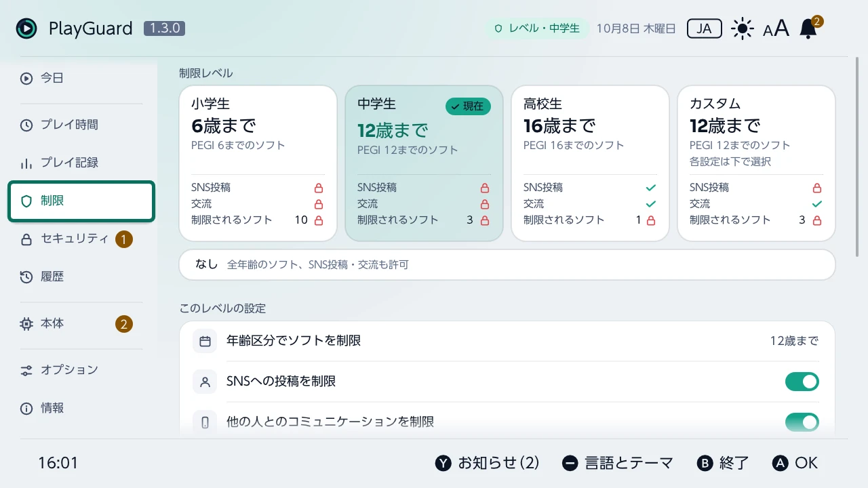This screenshot has width=868, height=488.
Task: Click the 現在 checkmark badge on 中学生
Action: point(468,106)
